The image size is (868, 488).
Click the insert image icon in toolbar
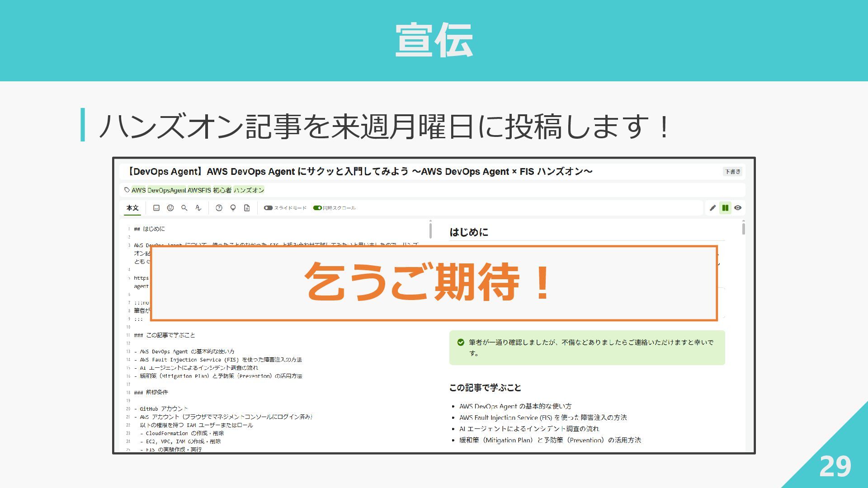[x=156, y=208]
